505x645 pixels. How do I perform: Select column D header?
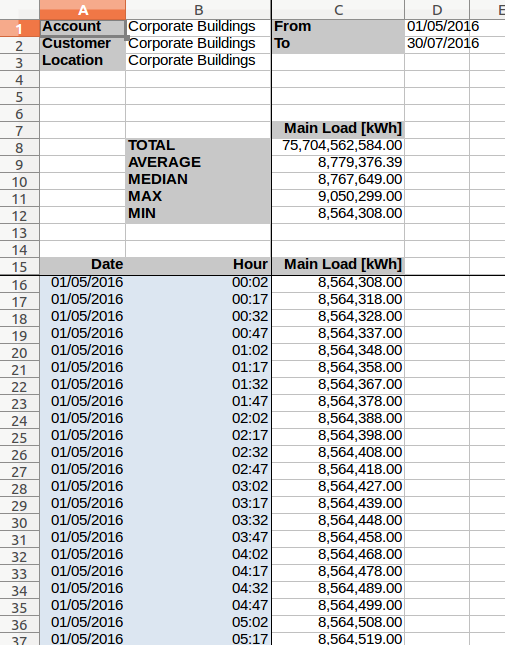437,9
